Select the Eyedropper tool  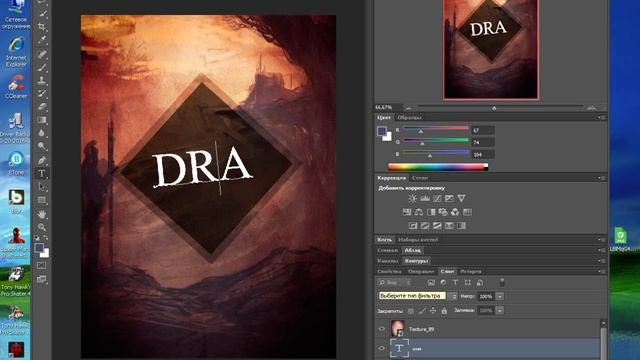click(42, 40)
